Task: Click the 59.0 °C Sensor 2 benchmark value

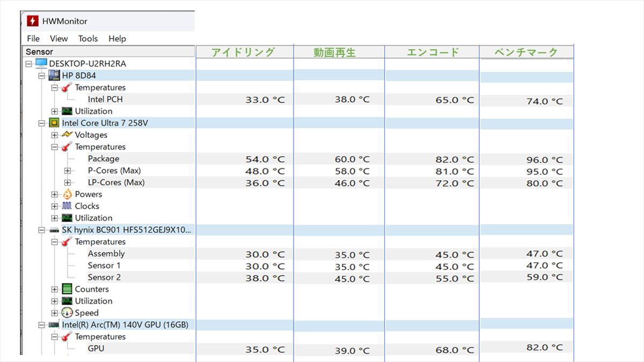Action: (x=544, y=277)
